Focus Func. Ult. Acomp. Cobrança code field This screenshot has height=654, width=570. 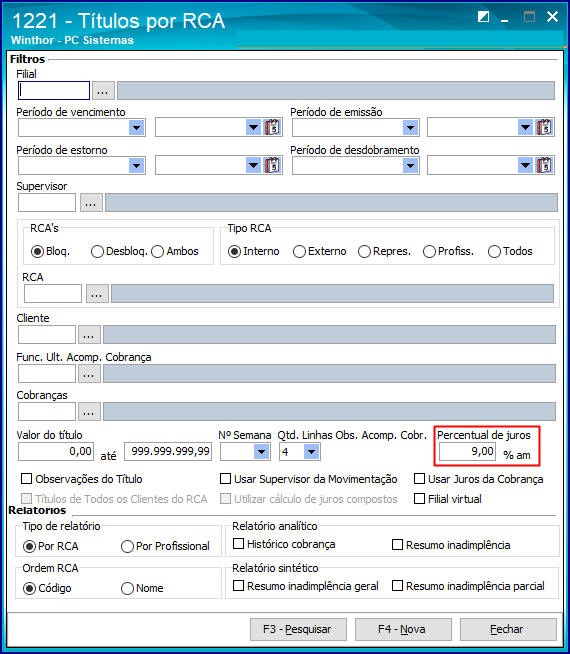point(47,374)
